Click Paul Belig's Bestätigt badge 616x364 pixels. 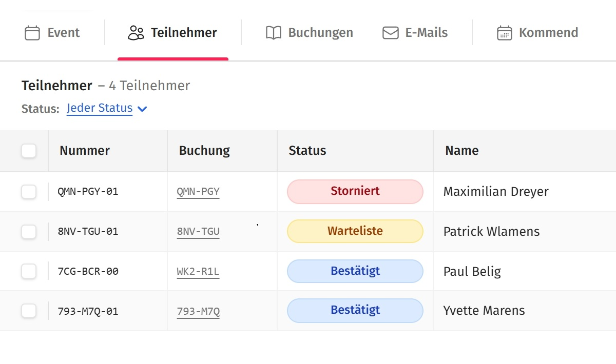coord(355,271)
